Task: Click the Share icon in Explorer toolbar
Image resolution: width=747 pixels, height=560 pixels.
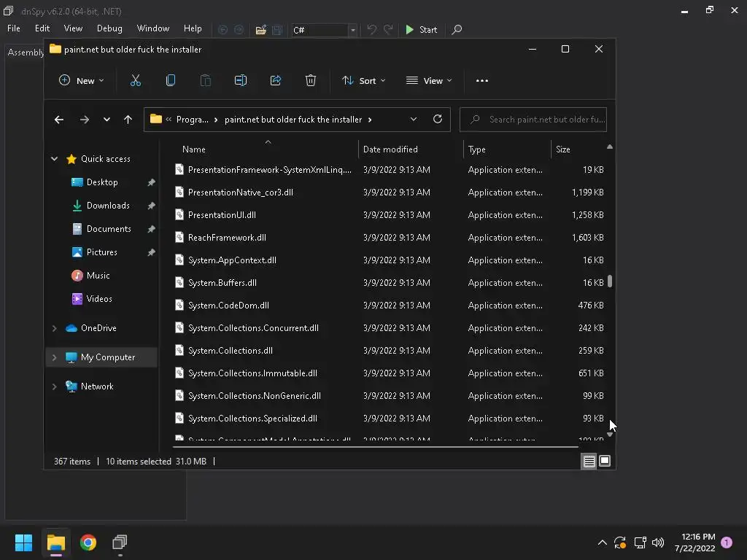Action: [x=276, y=80]
